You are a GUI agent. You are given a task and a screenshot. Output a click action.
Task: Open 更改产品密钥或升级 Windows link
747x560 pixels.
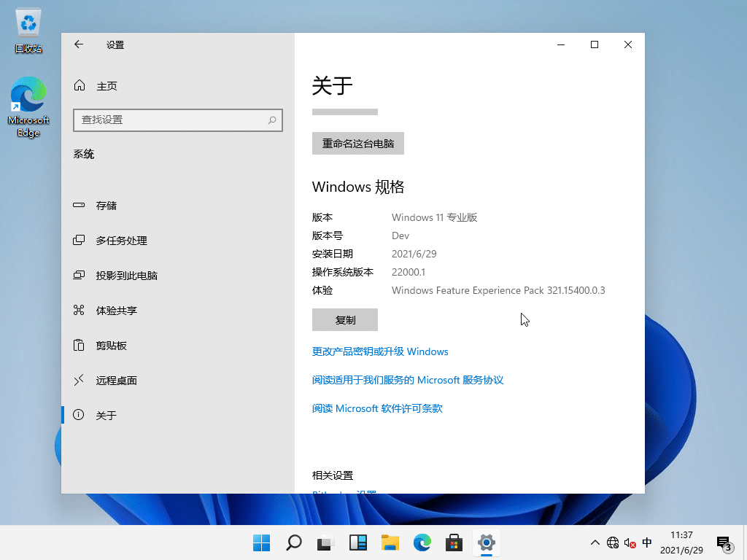(x=380, y=351)
